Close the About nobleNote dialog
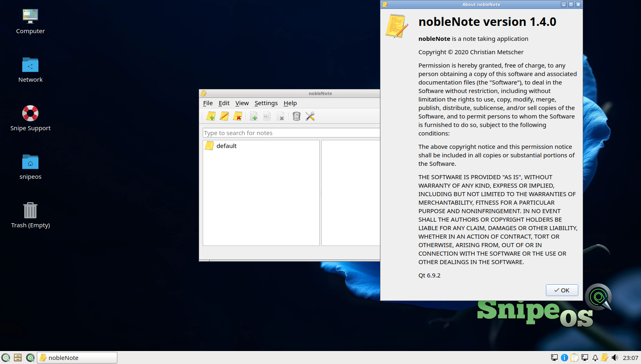This screenshot has height=364, width=641. [x=578, y=4]
